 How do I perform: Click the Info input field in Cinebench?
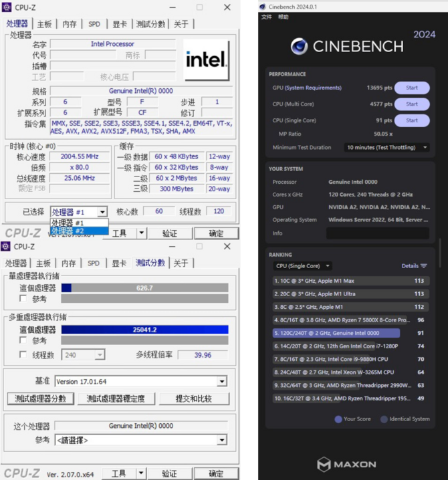click(378, 233)
